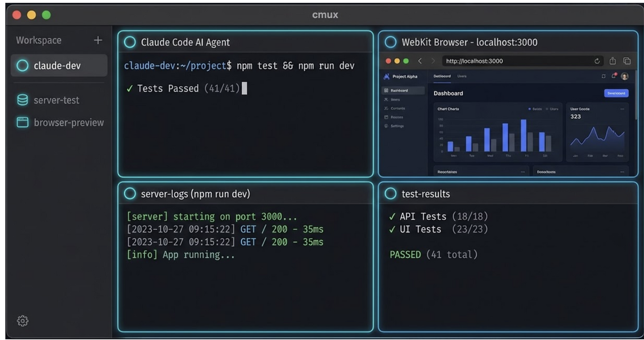This screenshot has width=644, height=340.
Task: Click the API Tests (18/18) result
Action: coord(439,216)
